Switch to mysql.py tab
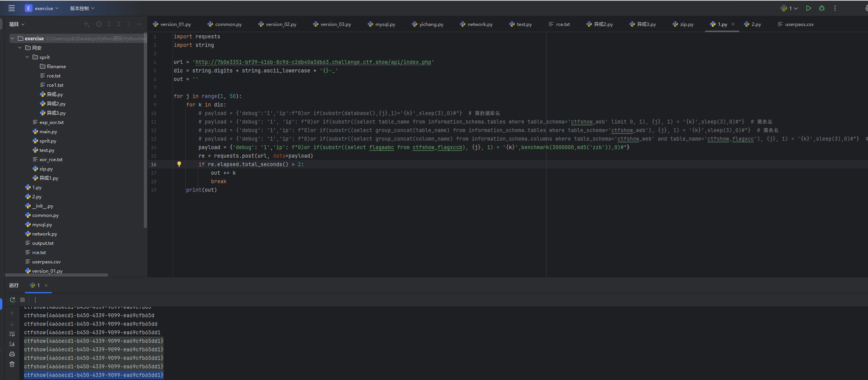 click(x=382, y=24)
